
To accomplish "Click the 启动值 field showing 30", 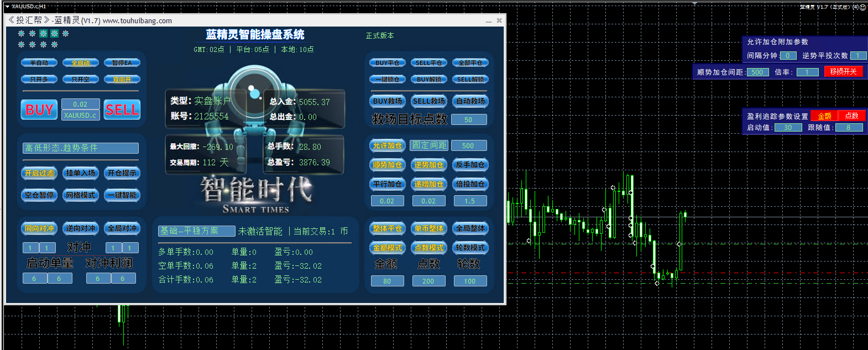I will [788, 128].
